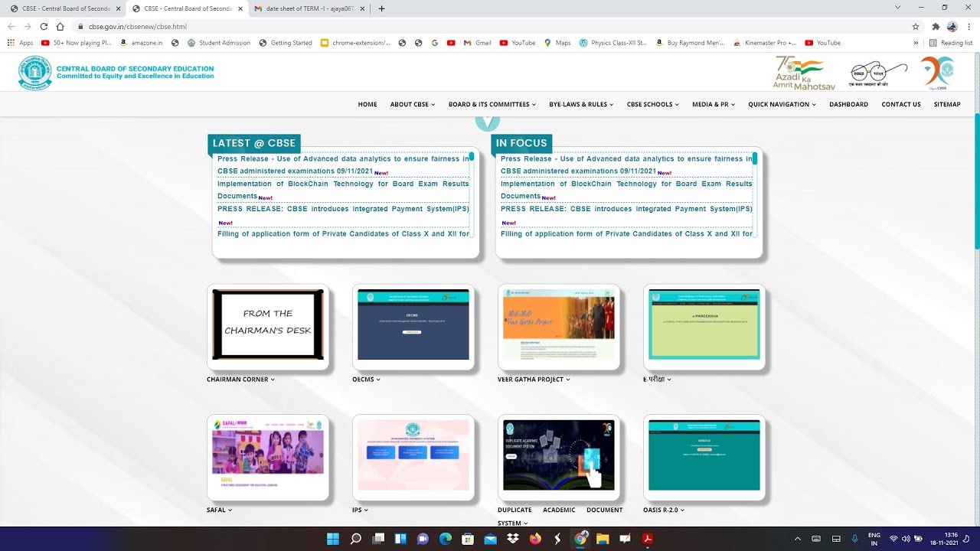Open the amazon.in bookmark

pyautogui.click(x=142, y=43)
